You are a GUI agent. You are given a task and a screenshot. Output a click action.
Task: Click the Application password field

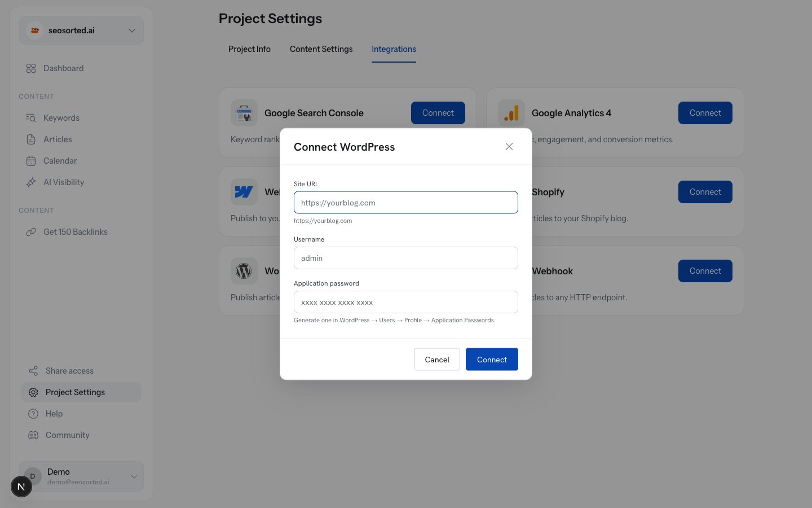tap(406, 302)
